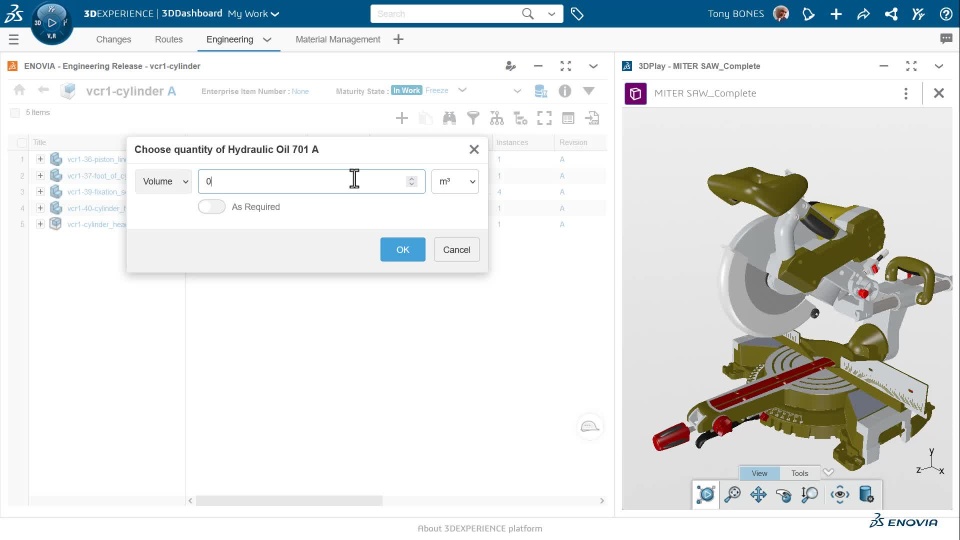Switch to the Material Management tab
The image size is (960, 540).
click(338, 39)
